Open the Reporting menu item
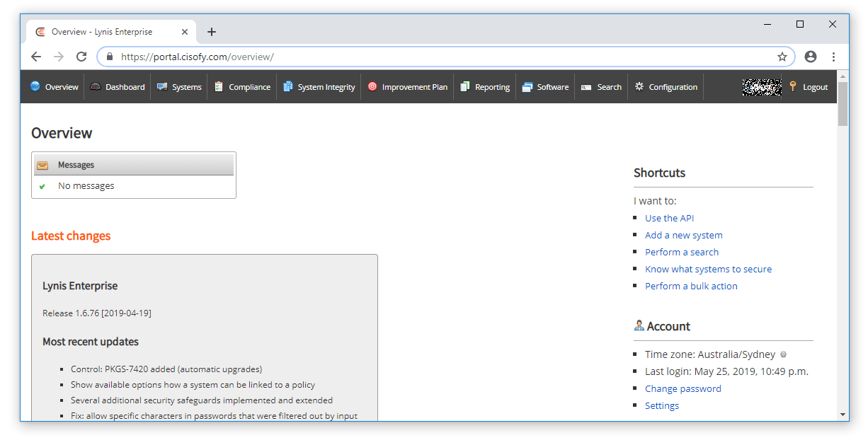This screenshot has width=868, height=445. (x=485, y=87)
